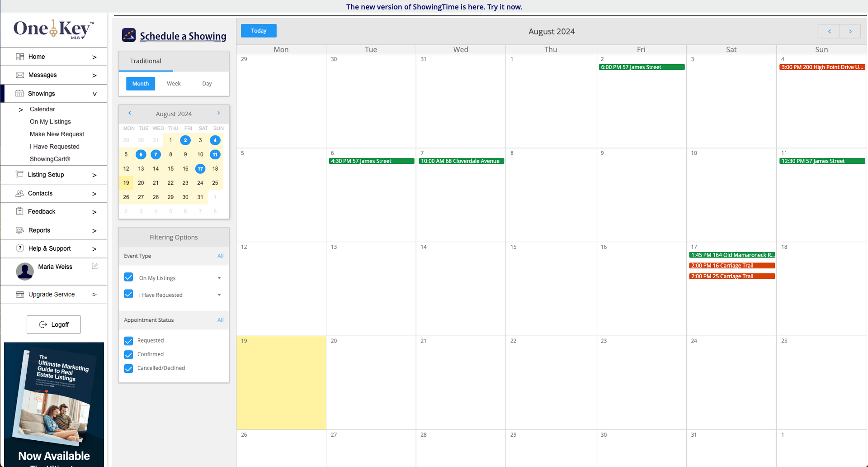The width and height of the screenshot is (868, 467).
Task: Uncheck the I Have Requested event type
Action: (x=128, y=294)
